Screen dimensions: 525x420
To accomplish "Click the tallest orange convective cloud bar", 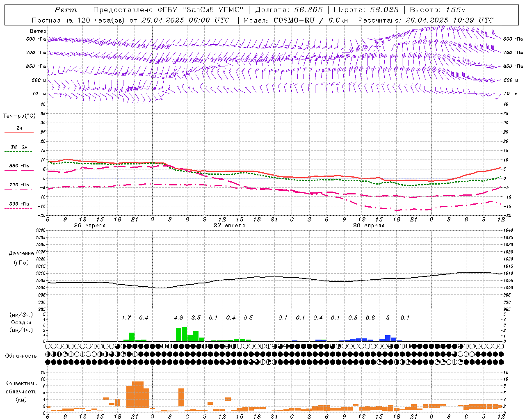I will (x=138, y=394).
